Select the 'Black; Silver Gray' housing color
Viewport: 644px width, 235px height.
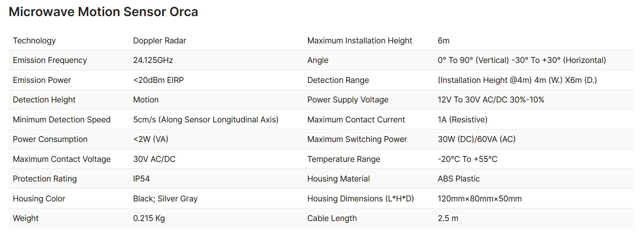[165, 199]
